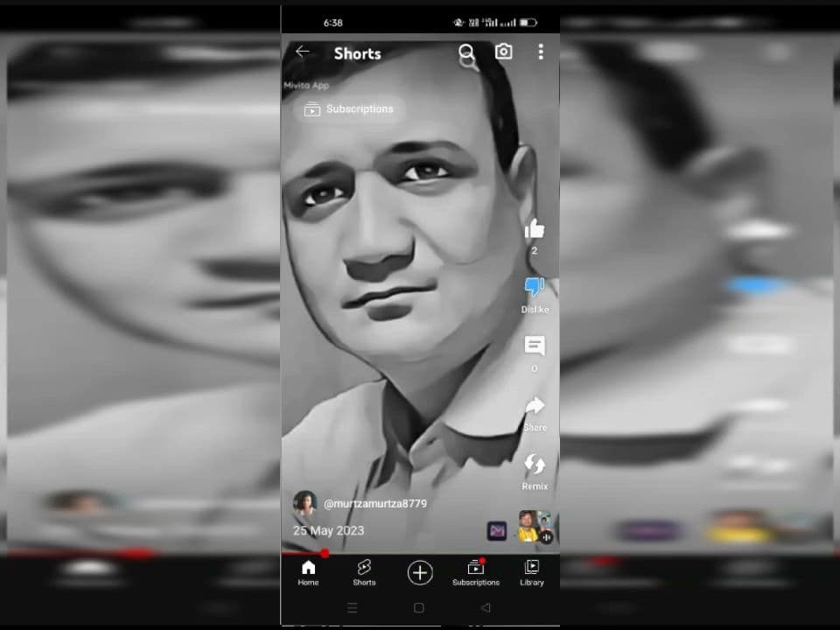Switch to the Shorts tab

pos(364,573)
